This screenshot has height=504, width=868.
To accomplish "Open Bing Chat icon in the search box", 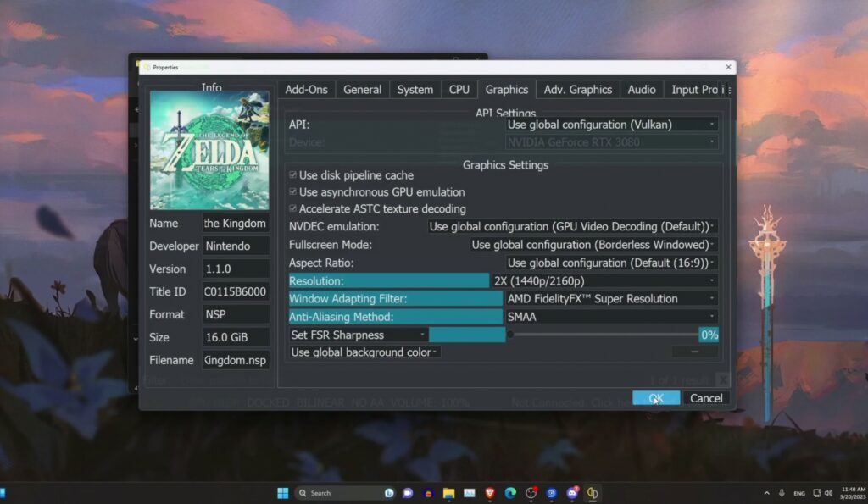I will coord(389,493).
